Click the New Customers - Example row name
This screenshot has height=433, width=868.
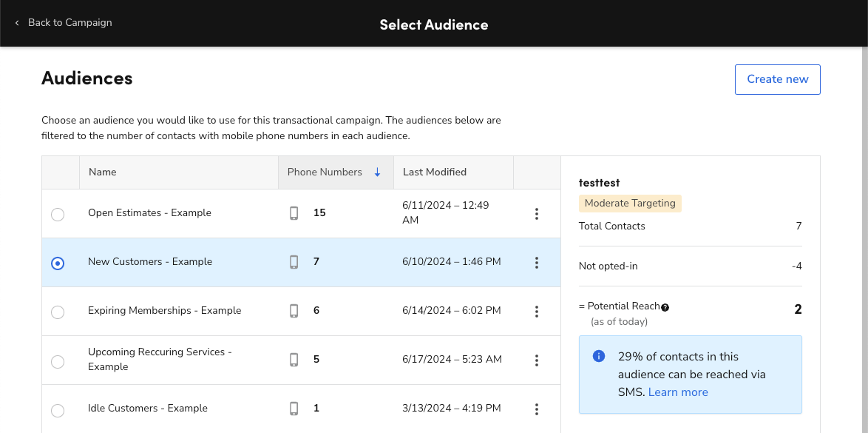(x=150, y=262)
